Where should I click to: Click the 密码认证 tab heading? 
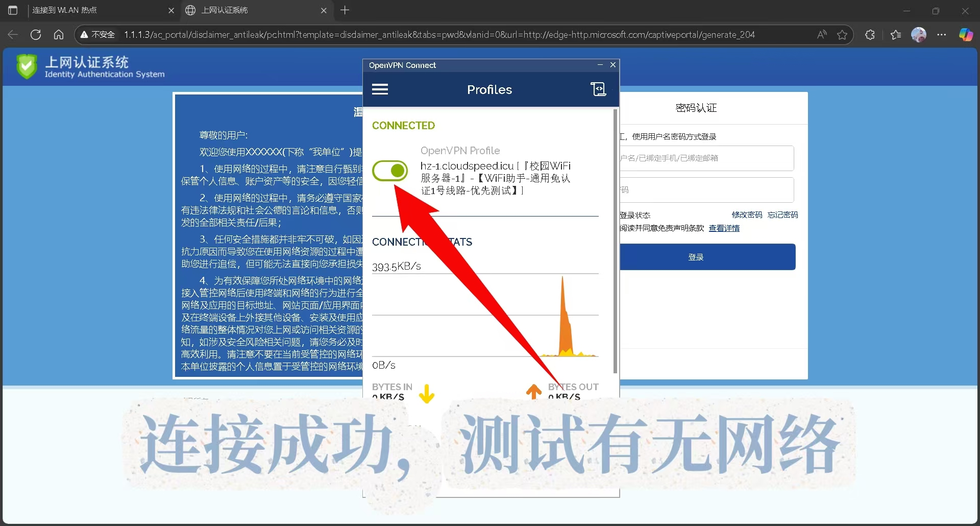[696, 108]
